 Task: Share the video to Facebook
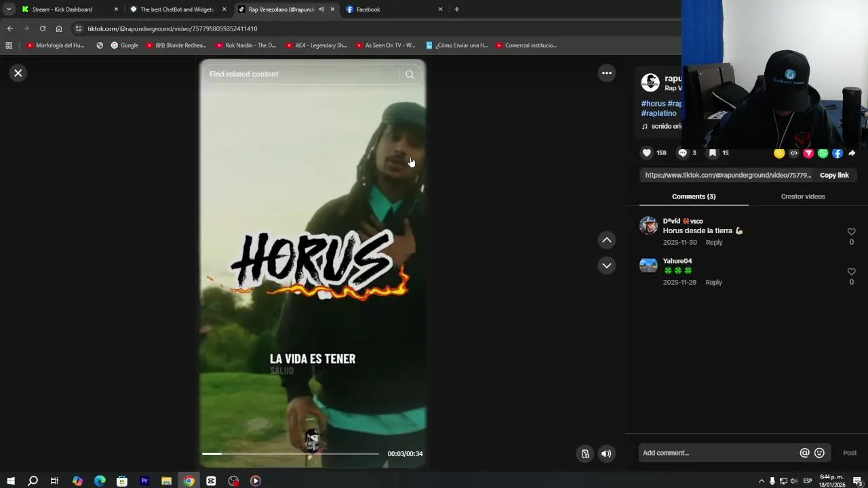coord(837,153)
